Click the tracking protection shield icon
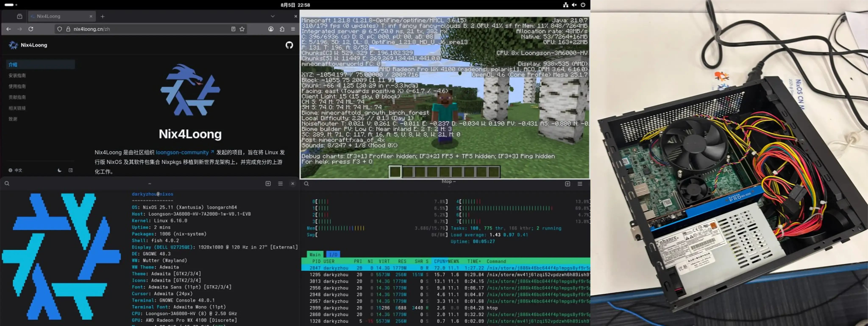868x326 pixels. click(x=60, y=29)
